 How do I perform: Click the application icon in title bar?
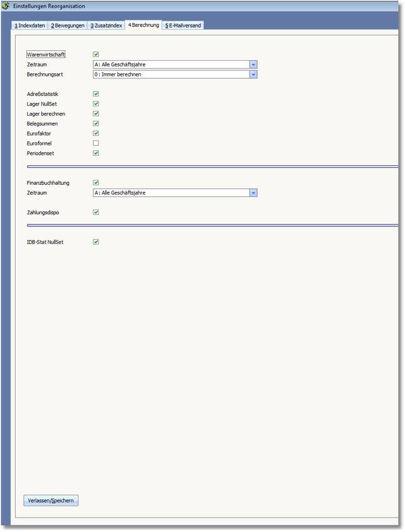[x=6, y=6]
